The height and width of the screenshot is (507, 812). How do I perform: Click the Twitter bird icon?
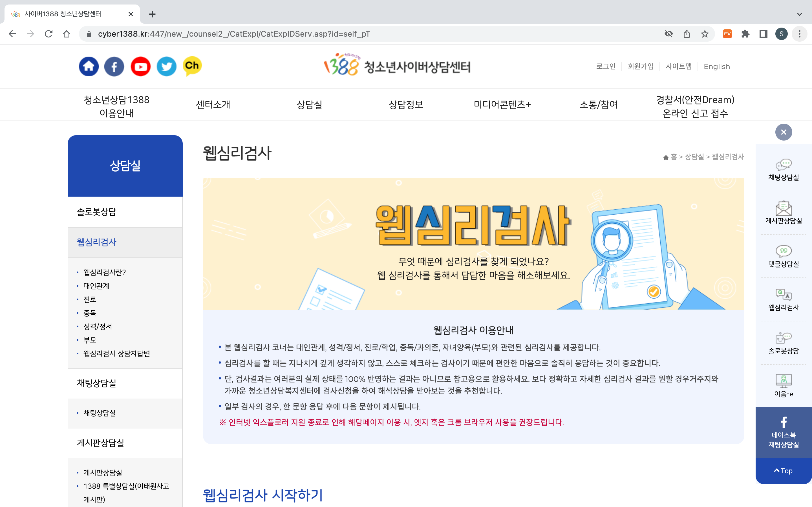pyautogui.click(x=166, y=66)
